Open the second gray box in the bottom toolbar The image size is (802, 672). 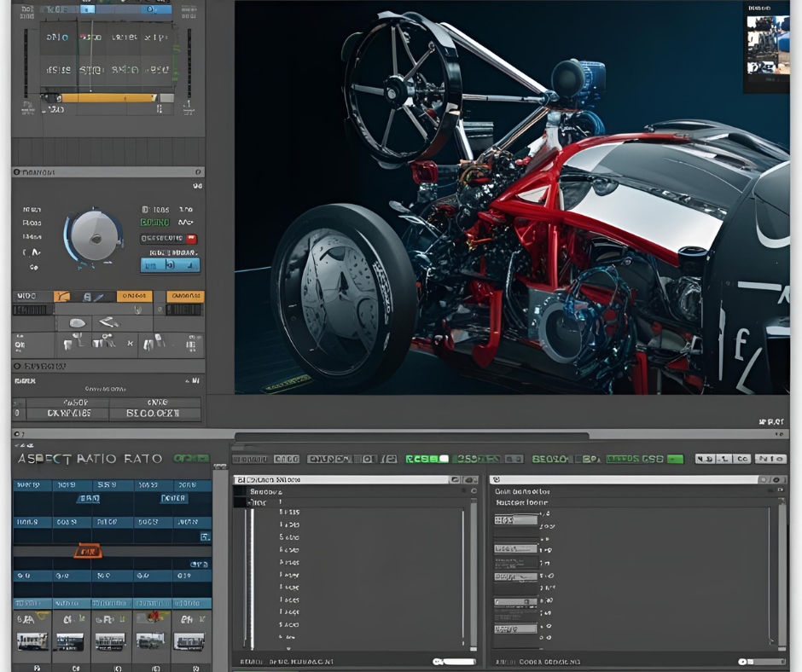(x=287, y=460)
